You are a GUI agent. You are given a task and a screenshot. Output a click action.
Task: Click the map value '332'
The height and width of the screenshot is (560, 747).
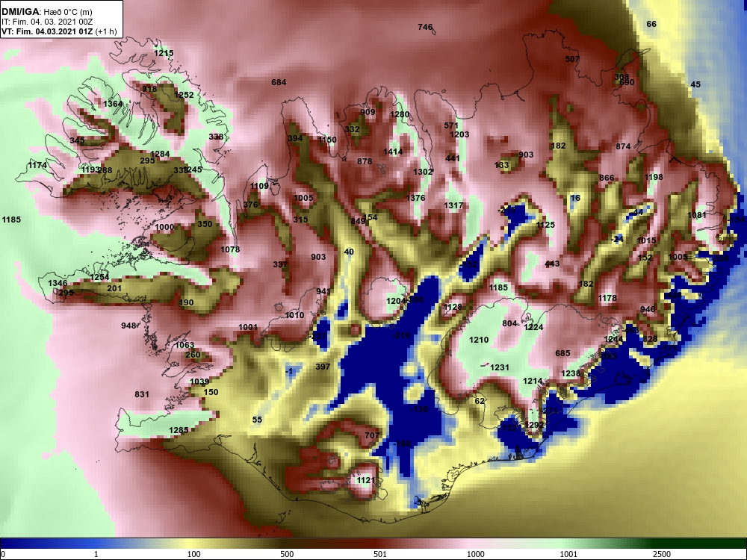click(352, 129)
